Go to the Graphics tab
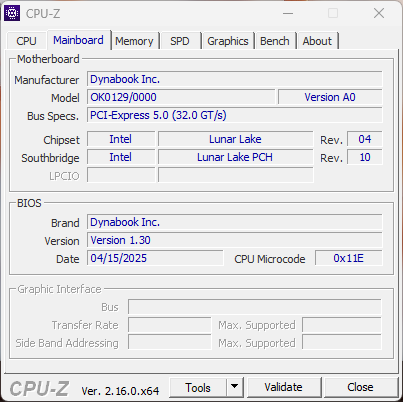This screenshot has height=402, width=403. (228, 41)
